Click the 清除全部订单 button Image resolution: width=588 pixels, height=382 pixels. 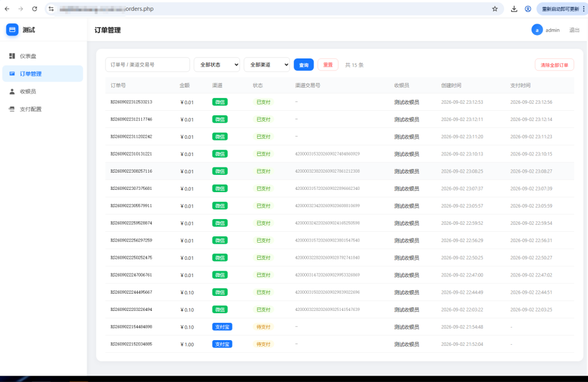[x=554, y=65]
